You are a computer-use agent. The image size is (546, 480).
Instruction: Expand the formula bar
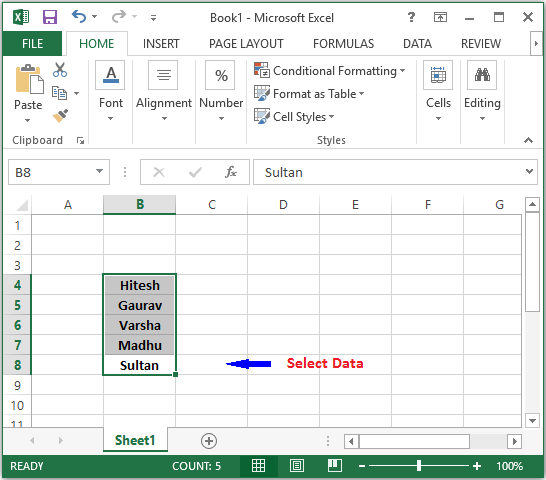click(529, 171)
